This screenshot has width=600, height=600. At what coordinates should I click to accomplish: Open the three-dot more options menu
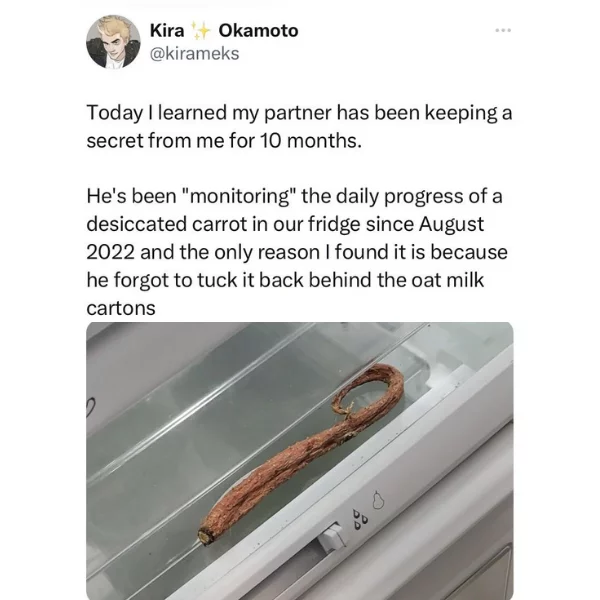pos(503,30)
